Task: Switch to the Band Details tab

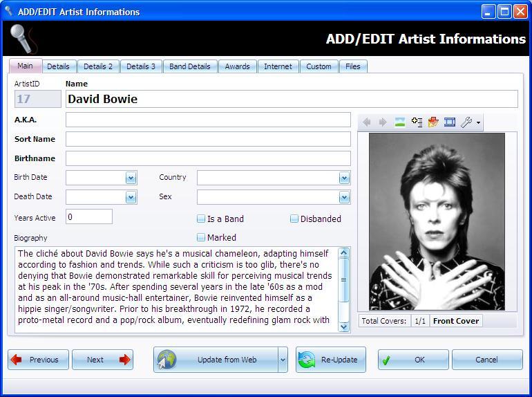Action: coord(190,66)
